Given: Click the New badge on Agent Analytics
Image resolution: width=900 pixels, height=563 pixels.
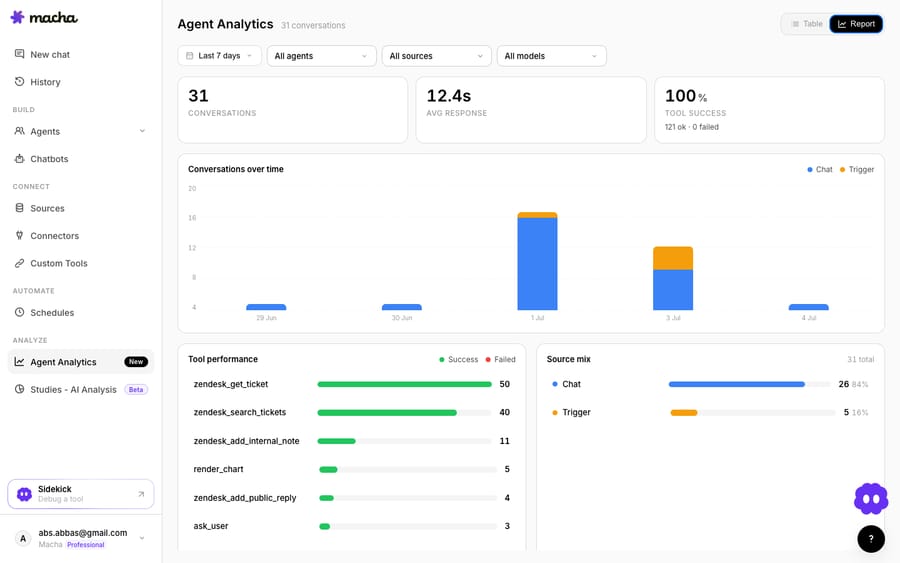Looking at the screenshot, I should tap(136, 362).
